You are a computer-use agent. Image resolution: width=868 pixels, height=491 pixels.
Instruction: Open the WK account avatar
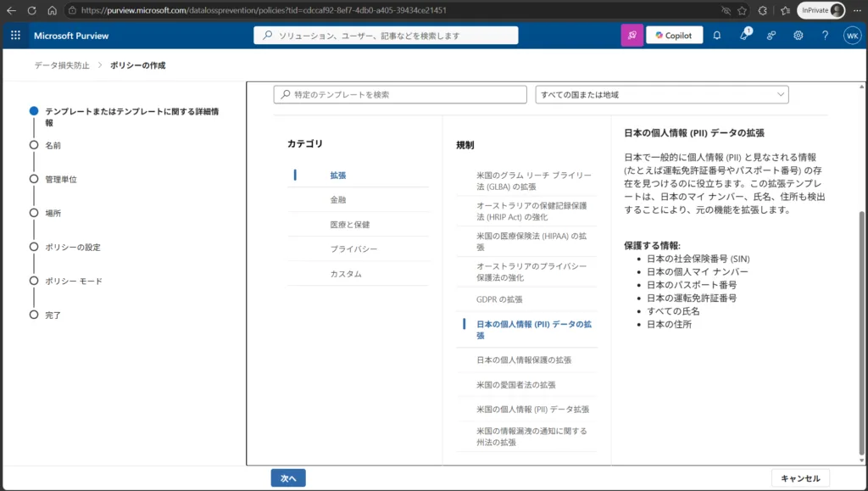[x=853, y=36]
